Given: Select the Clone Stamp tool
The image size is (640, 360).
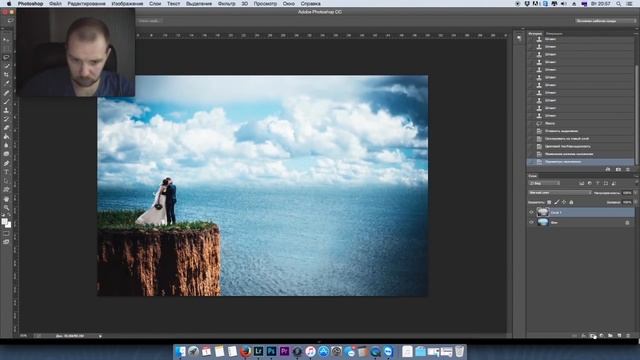Looking at the screenshot, I should (6, 110).
